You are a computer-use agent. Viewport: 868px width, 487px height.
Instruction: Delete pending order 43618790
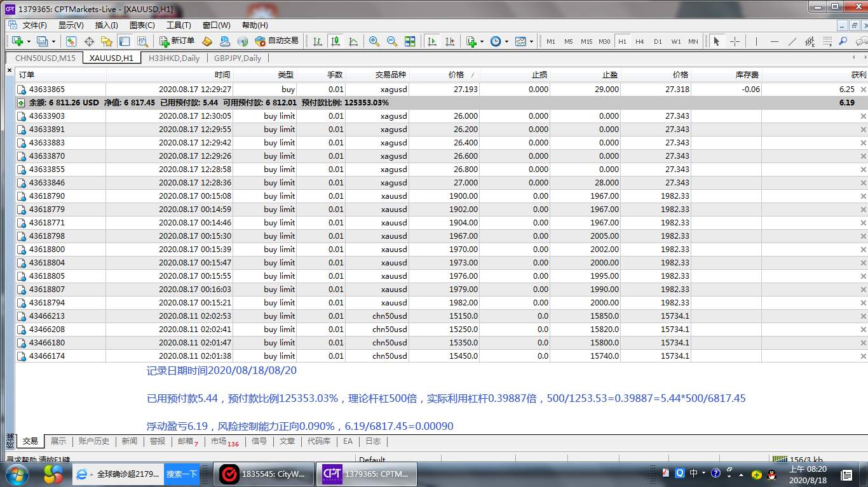(x=863, y=196)
